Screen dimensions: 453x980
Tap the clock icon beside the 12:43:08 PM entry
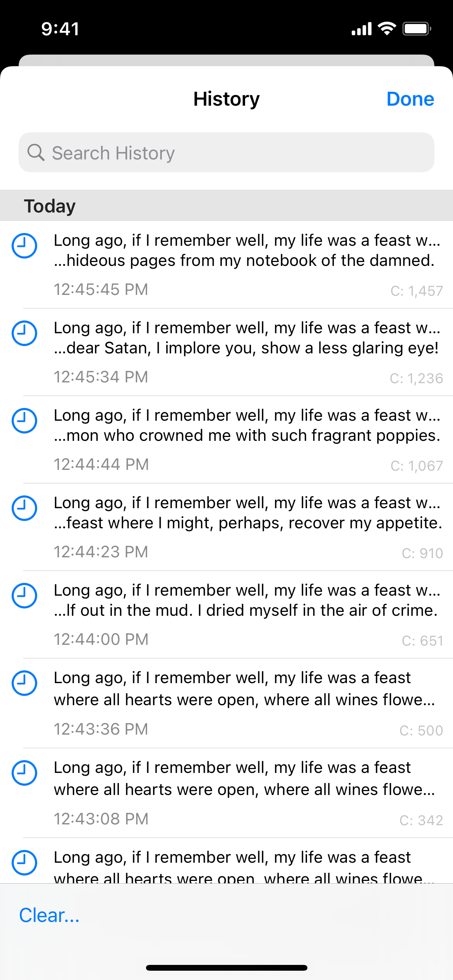pos(24,773)
